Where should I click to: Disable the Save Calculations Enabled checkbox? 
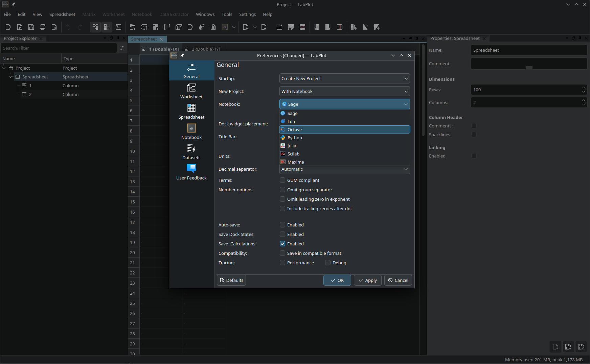coord(282,243)
